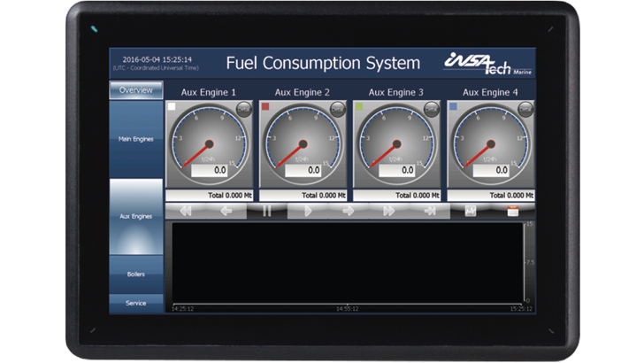This screenshot has height=363, width=644.
Task: Click the 14:25:12 time axis label
Action: coord(183,309)
